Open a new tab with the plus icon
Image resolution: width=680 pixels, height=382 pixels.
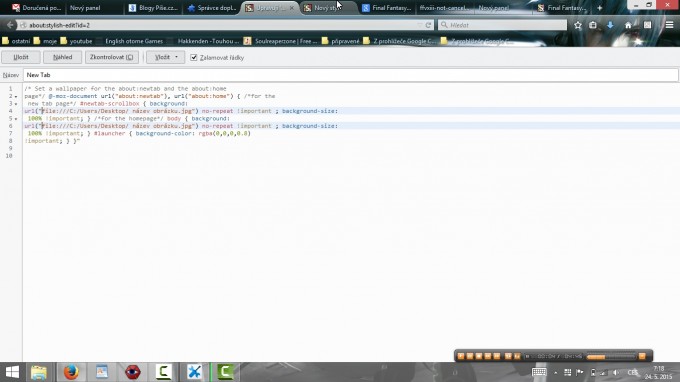[x=600, y=8]
